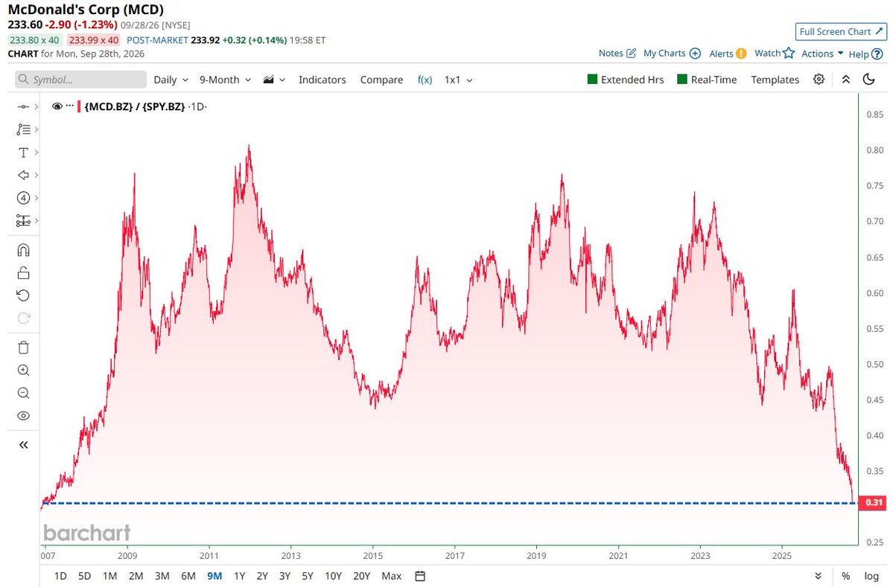This screenshot has height=588, width=893.
Task: Toggle the lock drawings icon
Action: [x=23, y=273]
